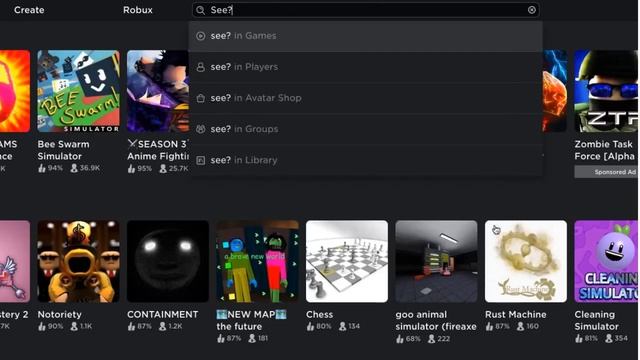
Task: Open the Rust Machine title link
Action: (516, 314)
